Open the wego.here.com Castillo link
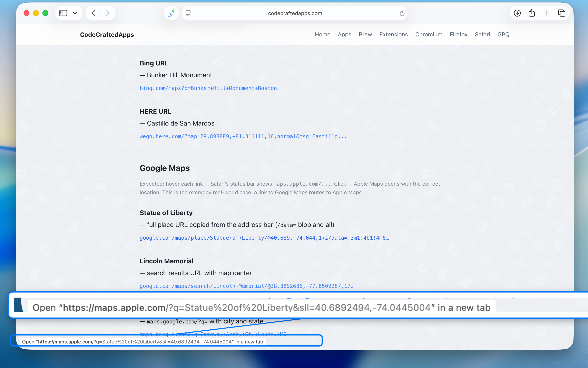 coord(243,136)
